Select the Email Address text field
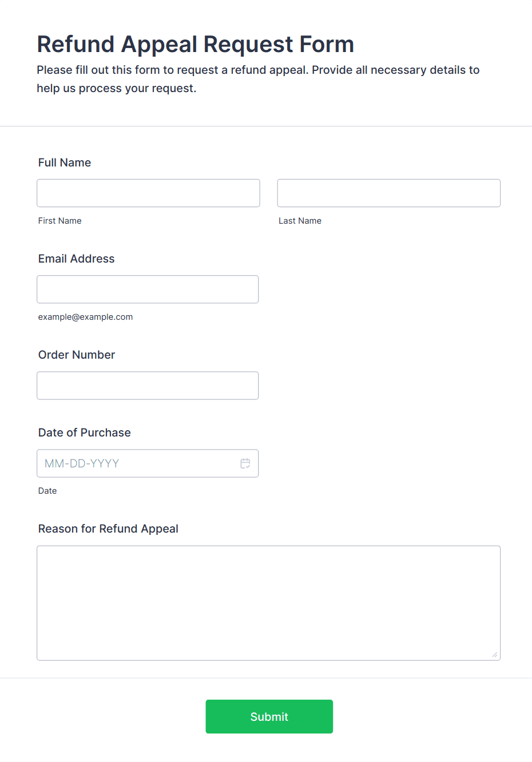The height and width of the screenshot is (762, 532). click(148, 289)
